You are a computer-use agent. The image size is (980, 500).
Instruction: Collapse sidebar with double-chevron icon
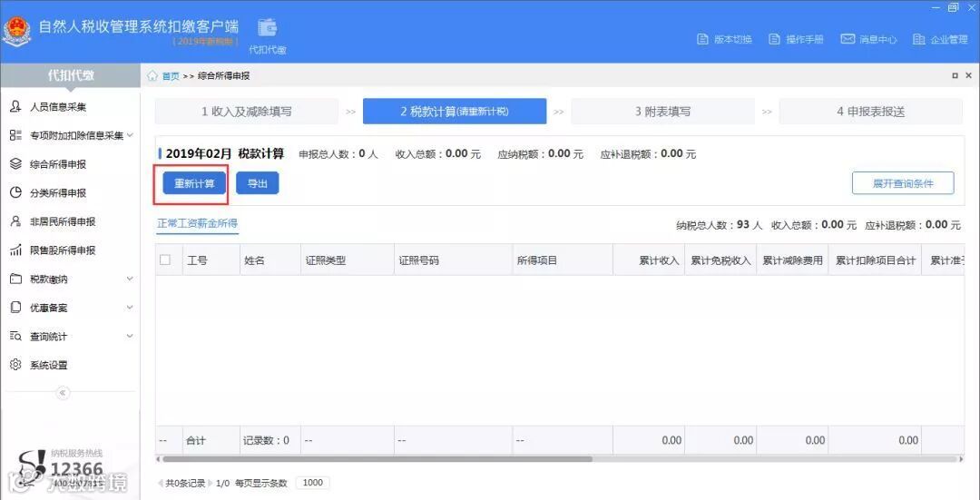[64, 393]
